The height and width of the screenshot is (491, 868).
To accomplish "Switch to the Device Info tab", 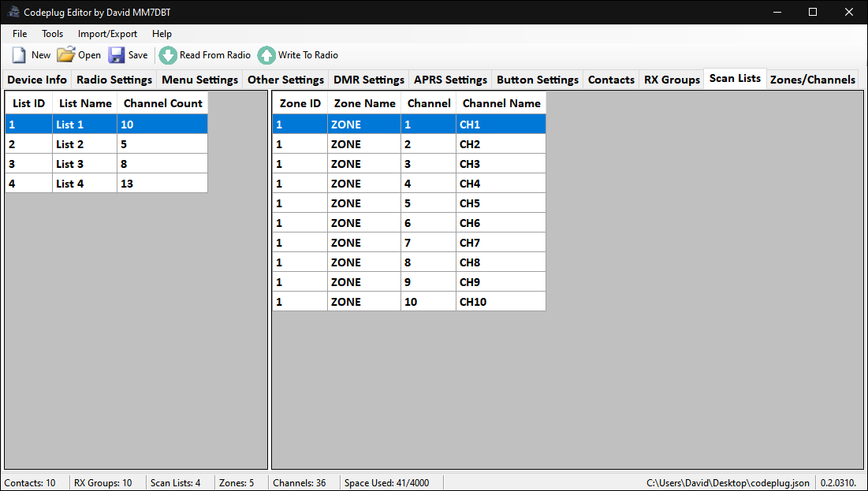I will coord(37,80).
